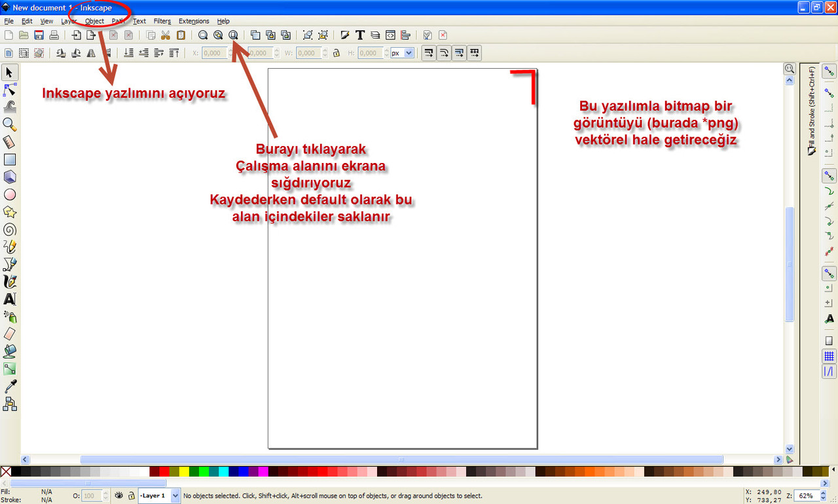This screenshot has width=838, height=504.
Task: Click the no-color X swatch
Action: [5, 471]
